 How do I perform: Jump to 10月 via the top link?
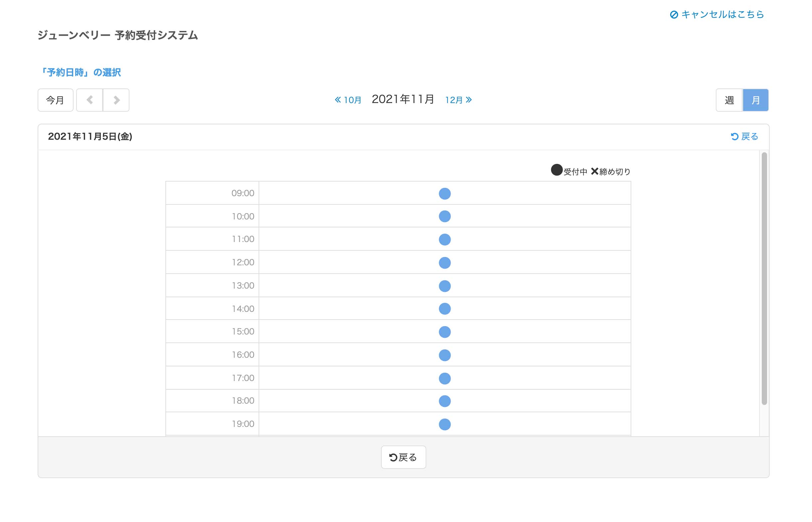coord(348,100)
